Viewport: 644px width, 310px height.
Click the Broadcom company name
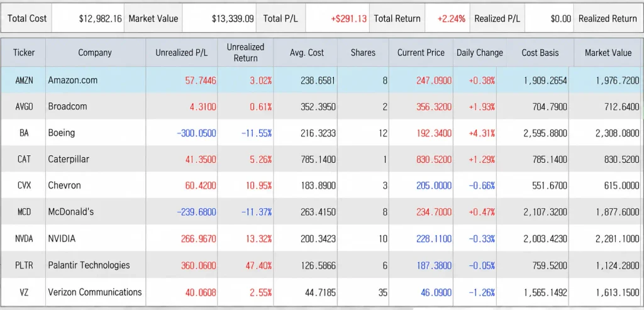(67, 106)
